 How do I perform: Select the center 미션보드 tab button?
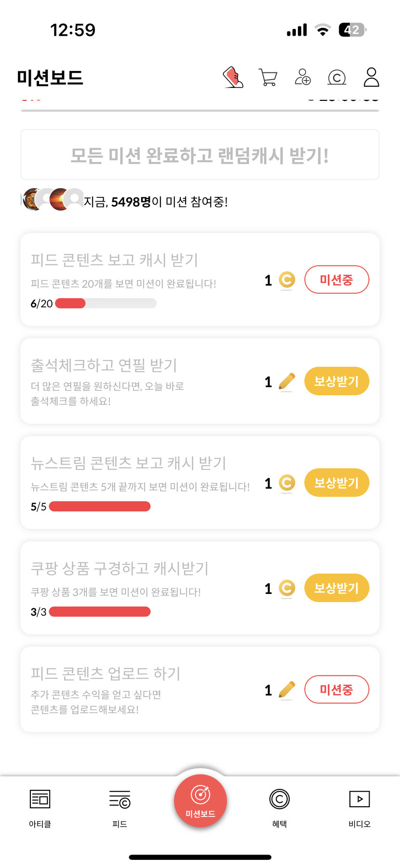point(200,801)
